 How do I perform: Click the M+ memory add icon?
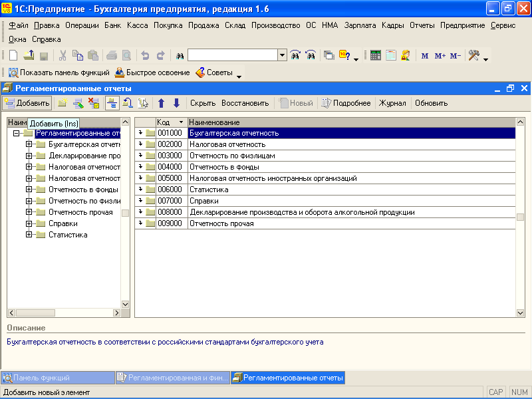[x=440, y=56]
